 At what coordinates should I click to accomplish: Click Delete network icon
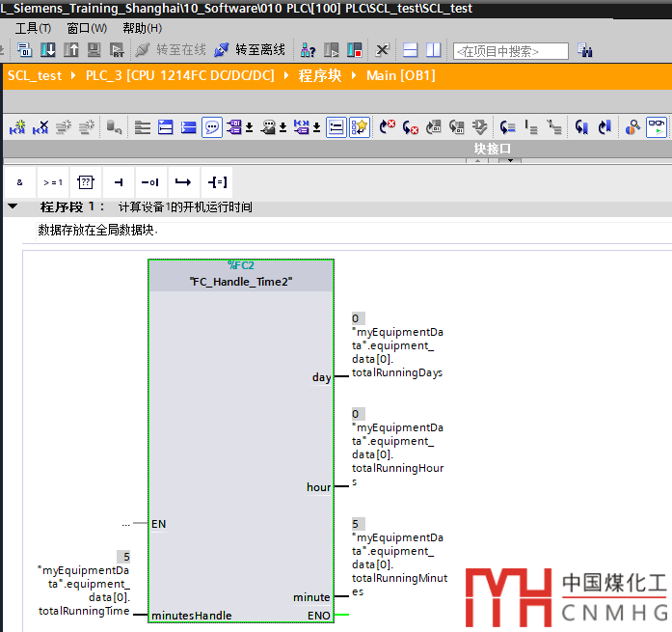[40, 127]
